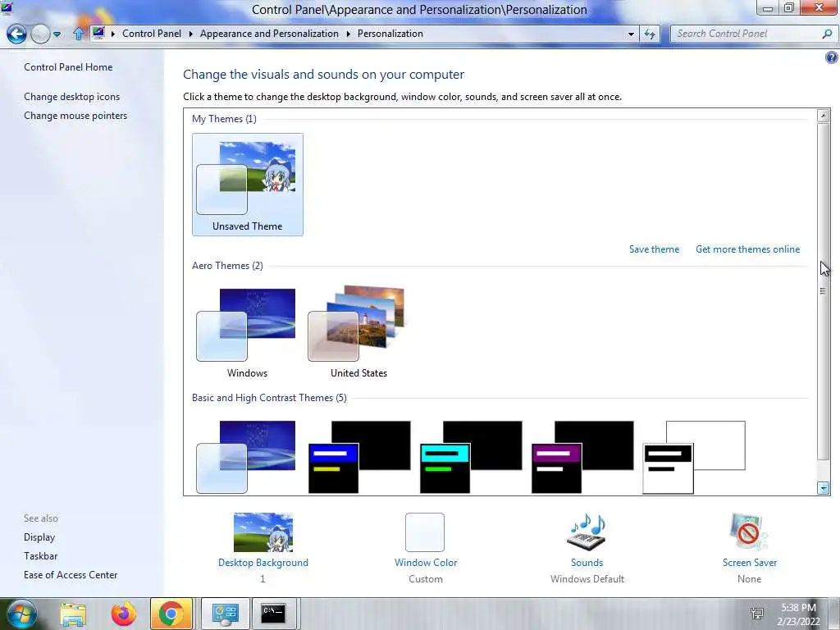Open Control Panel Home

pyautogui.click(x=68, y=67)
